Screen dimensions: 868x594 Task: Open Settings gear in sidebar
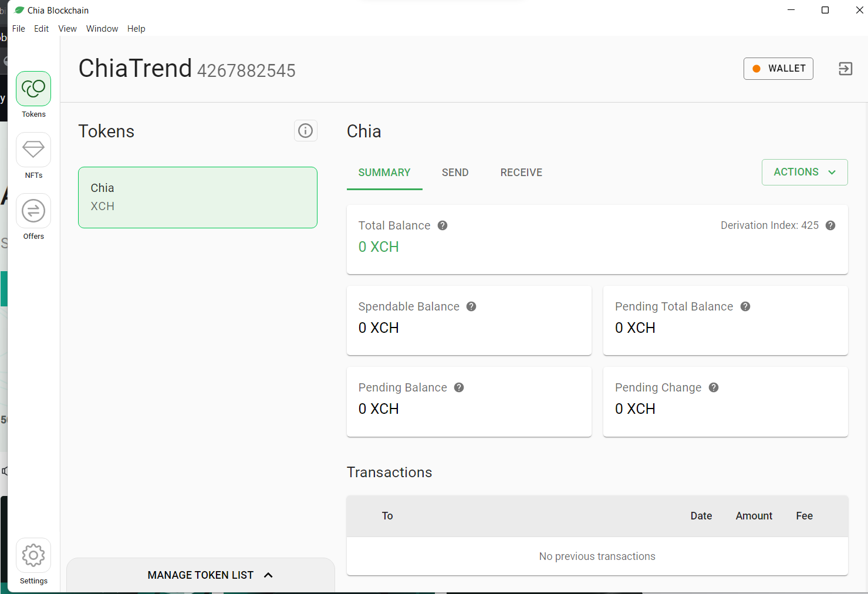click(x=33, y=555)
